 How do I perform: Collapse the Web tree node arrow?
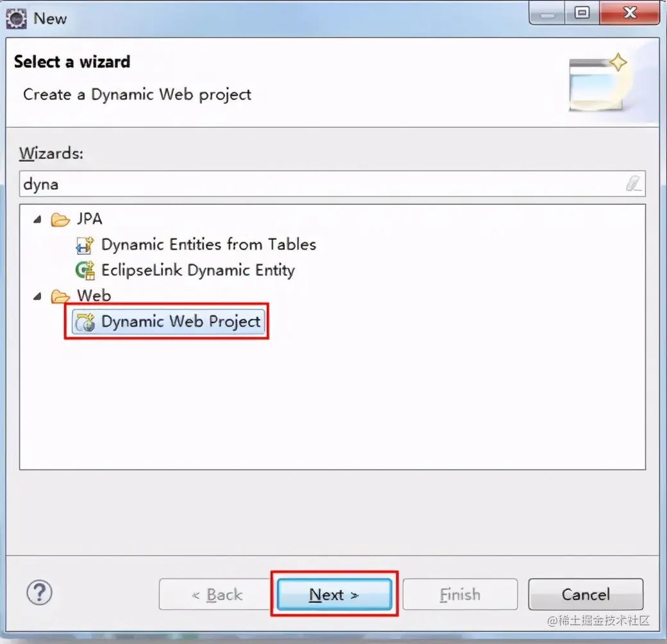[37, 296]
